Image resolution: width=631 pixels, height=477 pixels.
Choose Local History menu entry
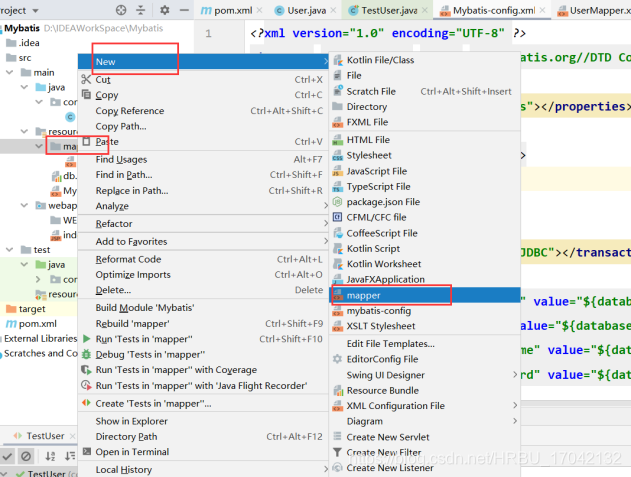pos(204,470)
